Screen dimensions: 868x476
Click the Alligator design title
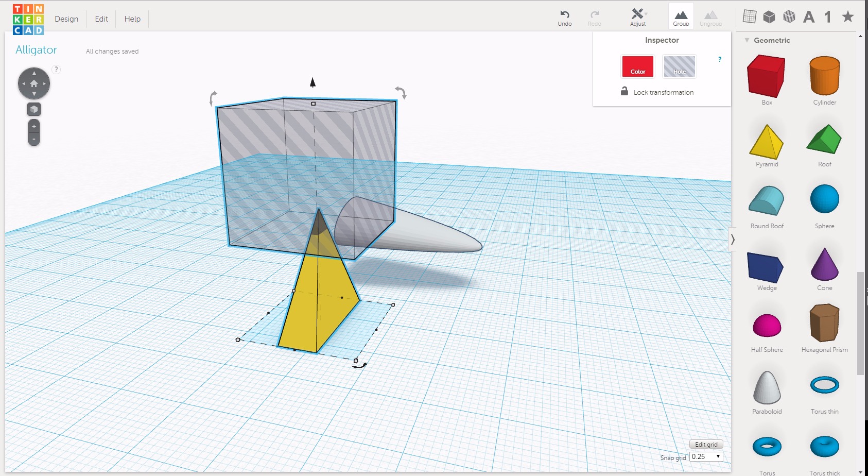click(36, 50)
